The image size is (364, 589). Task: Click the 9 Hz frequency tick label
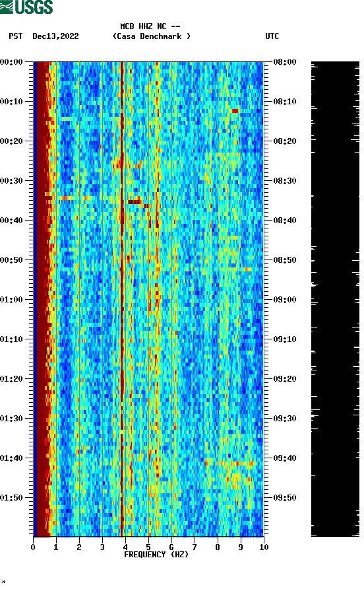(241, 547)
